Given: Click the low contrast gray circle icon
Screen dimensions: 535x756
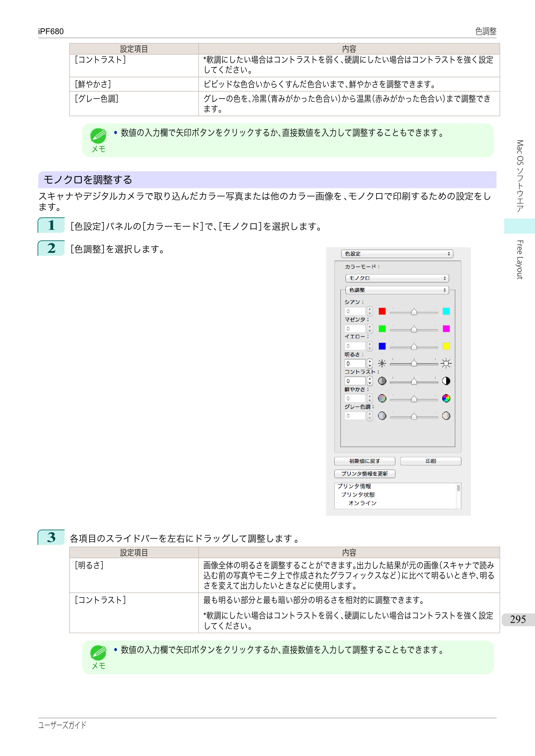Looking at the screenshot, I should pyautogui.click(x=382, y=381).
